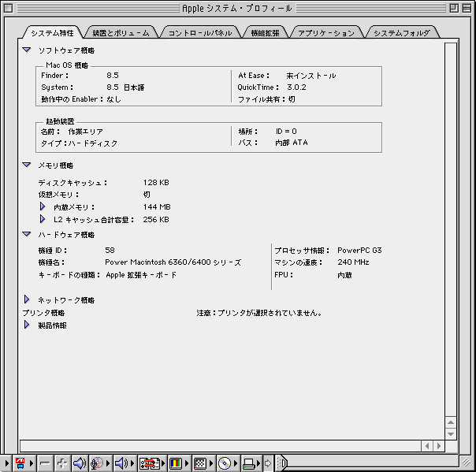
Task: Click the vertical scrollbar up arrow
Action: pyautogui.click(x=451, y=422)
